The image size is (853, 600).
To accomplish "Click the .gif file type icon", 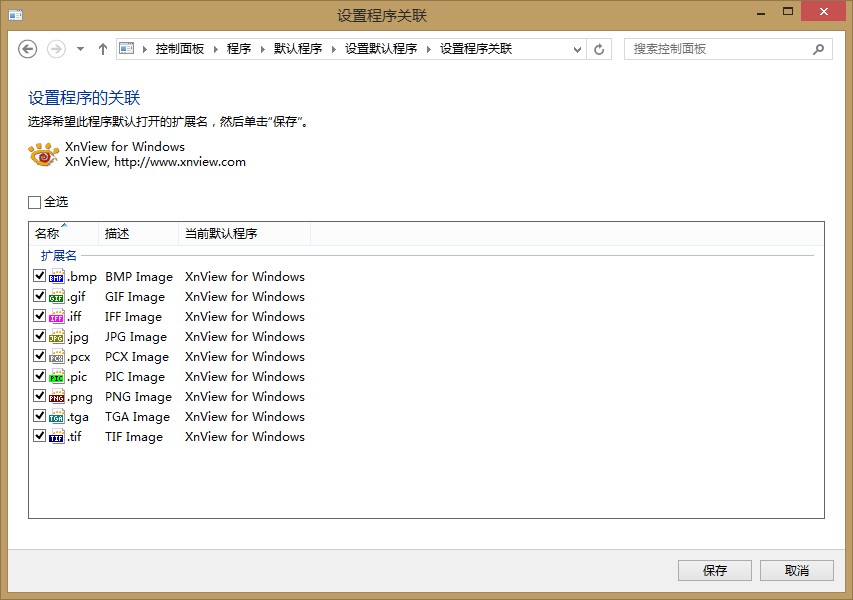I will tap(57, 296).
